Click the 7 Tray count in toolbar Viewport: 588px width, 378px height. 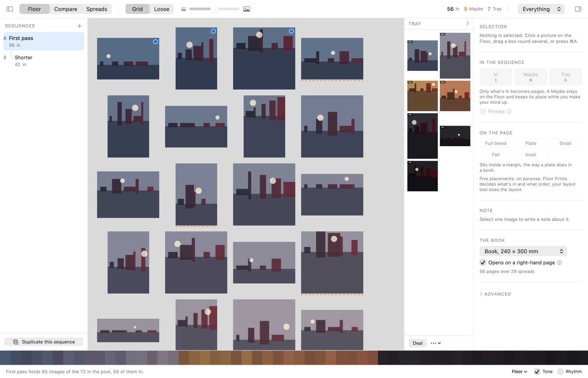click(x=494, y=9)
